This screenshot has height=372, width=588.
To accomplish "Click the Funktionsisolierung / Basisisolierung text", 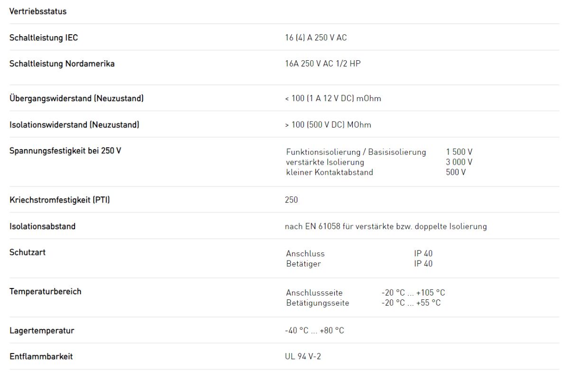I will coord(356,152).
